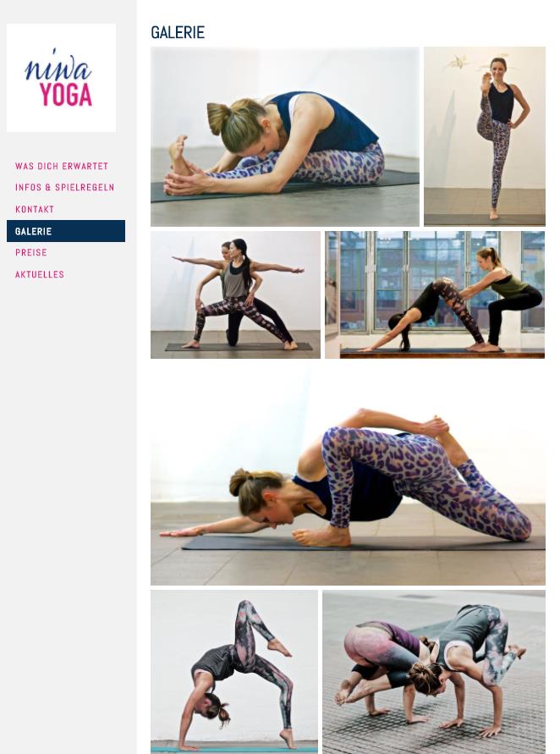Click the niwa YOGA logo
Image resolution: width=560 pixels, height=754 pixels.
point(61,78)
